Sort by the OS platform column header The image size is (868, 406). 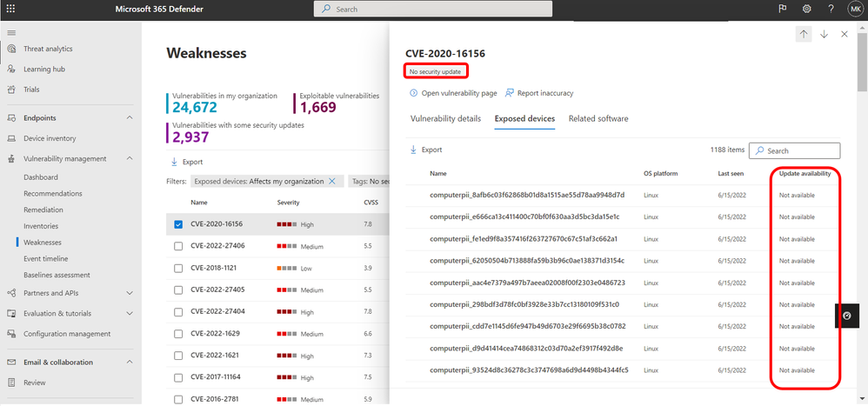pos(660,174)
